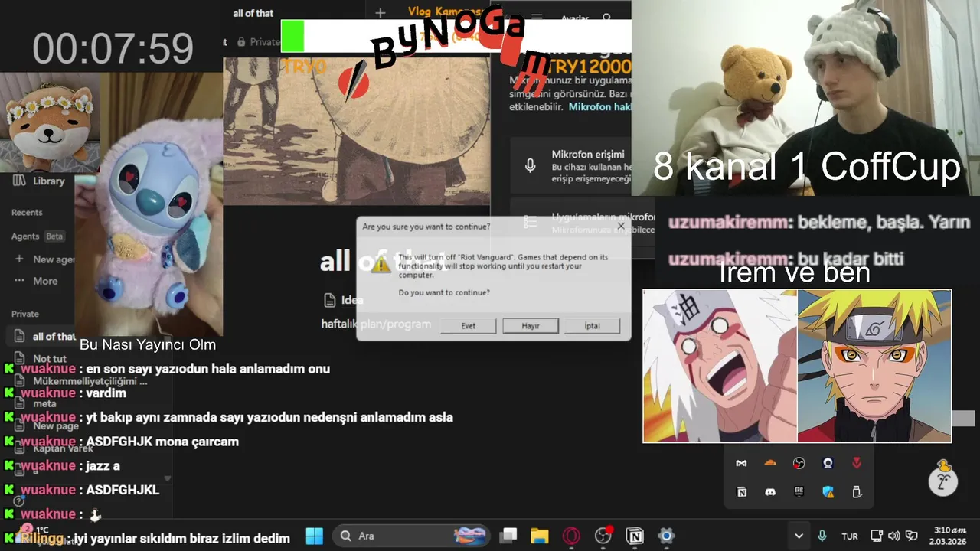Click the Ara taskbar search field
Image resolution: width=980 pixels, height=551 pixels.
(412, 536)
